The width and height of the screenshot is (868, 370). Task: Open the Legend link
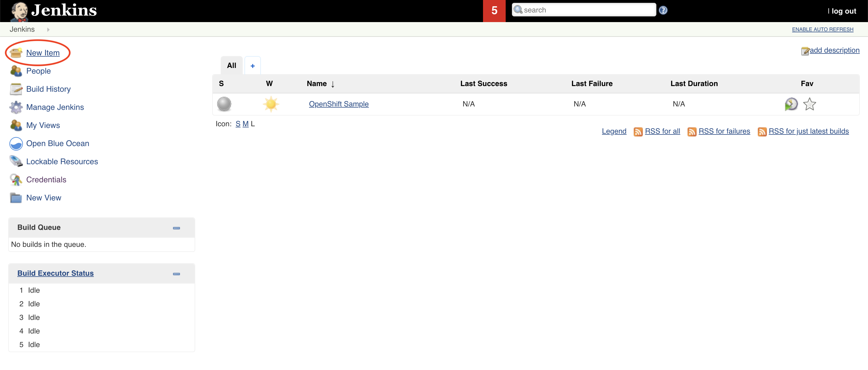(x=614, y=131)
